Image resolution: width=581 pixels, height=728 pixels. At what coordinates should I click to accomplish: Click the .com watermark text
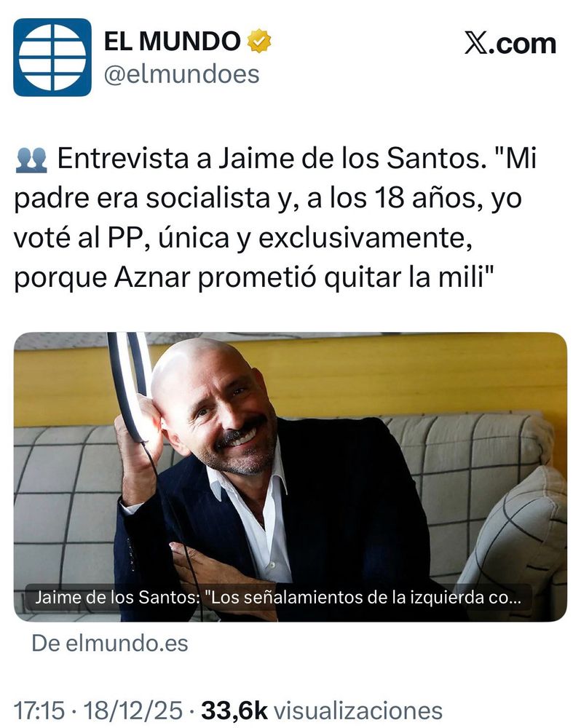[x=523, y=44]
